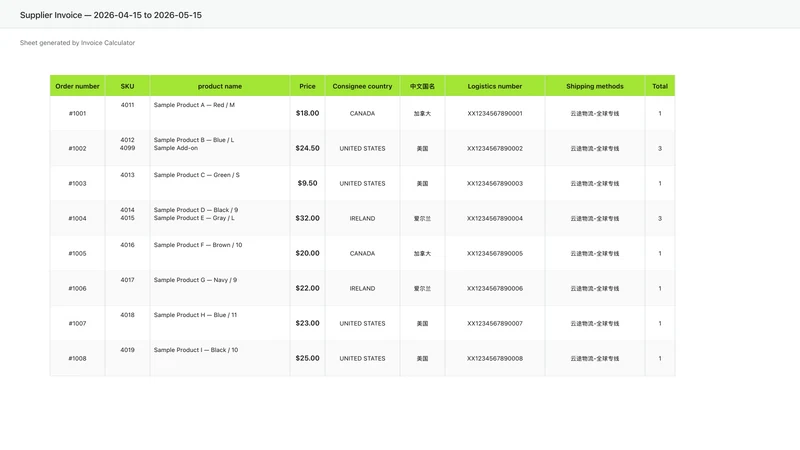Click logistics number XX1234567890003
This screenshot has width=800, height=450.
[x=495, y=183]
